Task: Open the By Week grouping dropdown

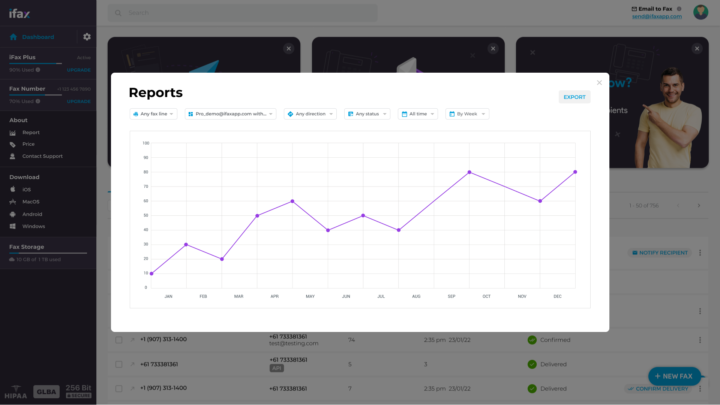Action: point(467,114)
